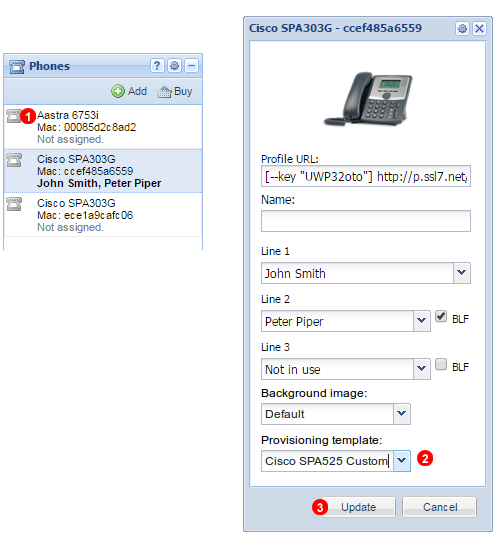Click into the Name text field
This screenshot has height=543, width=495.
[x=366, y=221]
